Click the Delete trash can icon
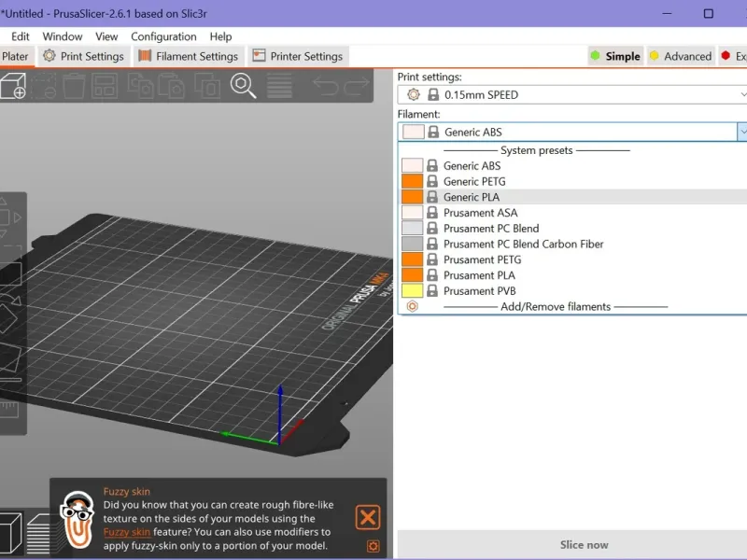The height and width of the screenshot is (560, 747). 73,86
